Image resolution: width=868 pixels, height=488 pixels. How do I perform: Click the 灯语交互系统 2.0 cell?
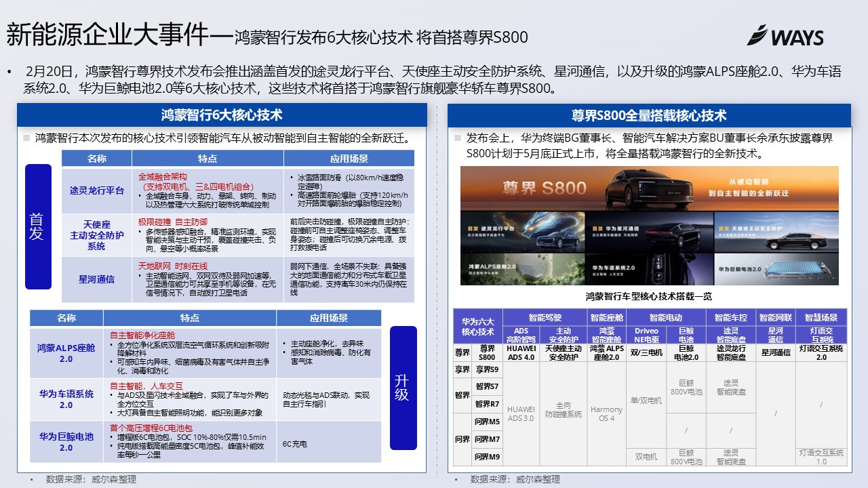click(821, 352)
